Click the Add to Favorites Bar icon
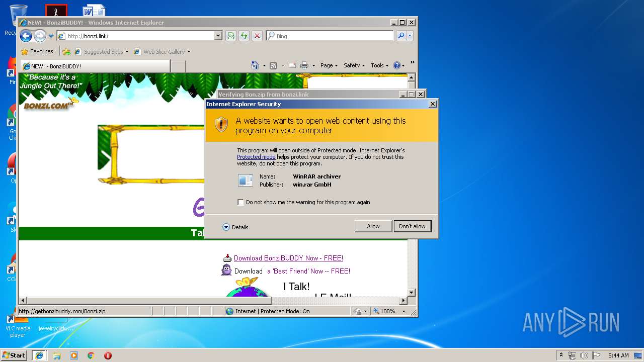Viewport: 644px width, 362px height. coord(66,51)
